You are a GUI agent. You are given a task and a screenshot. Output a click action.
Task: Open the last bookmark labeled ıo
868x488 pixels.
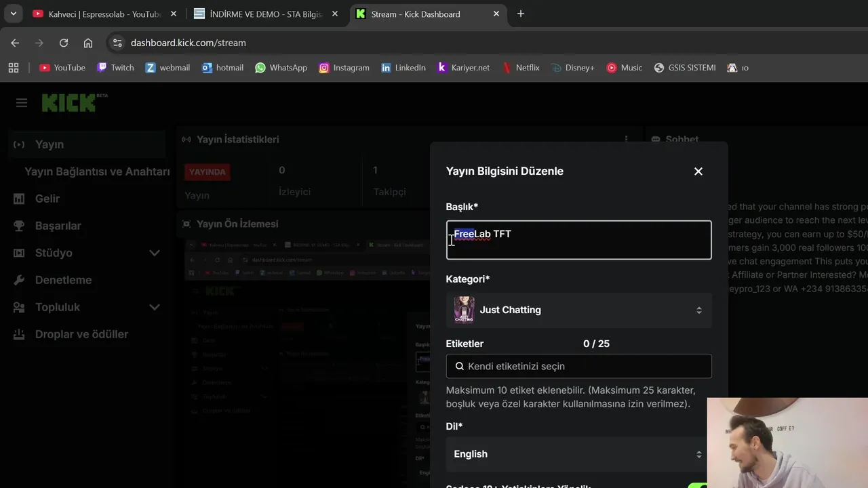(738, 68)
